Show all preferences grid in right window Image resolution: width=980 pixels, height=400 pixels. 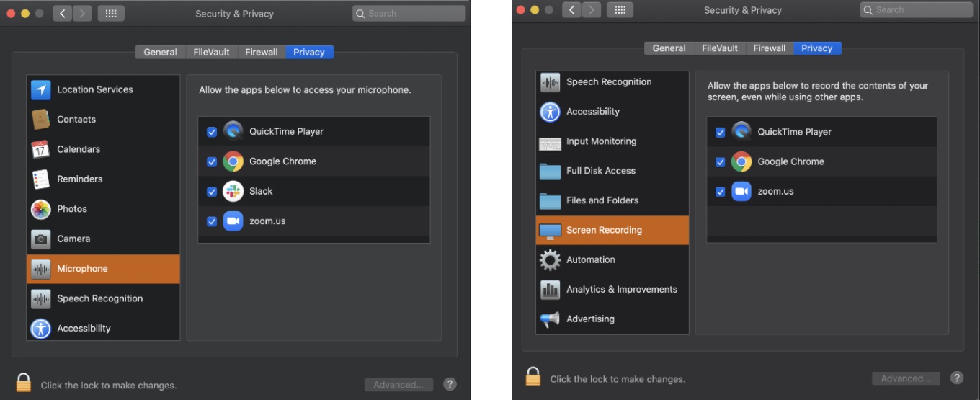click(620, 10)
